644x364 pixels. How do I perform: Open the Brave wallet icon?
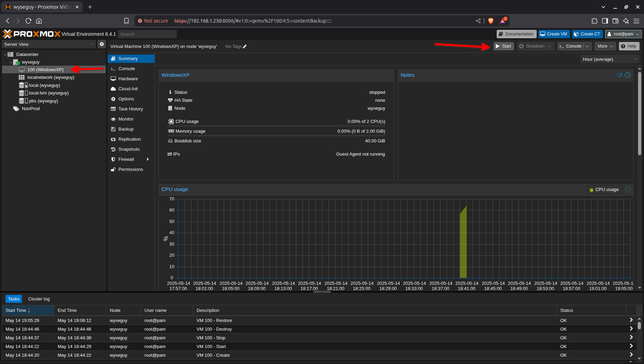click(x=615, y=21)
